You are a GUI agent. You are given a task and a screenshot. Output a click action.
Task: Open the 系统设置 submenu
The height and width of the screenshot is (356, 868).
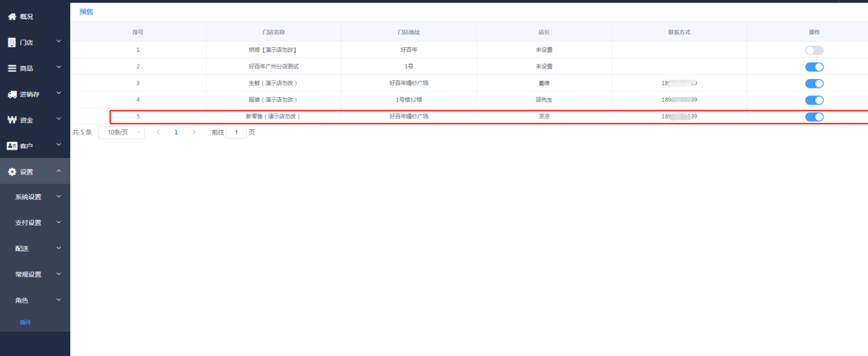click(x=35, y=197)
